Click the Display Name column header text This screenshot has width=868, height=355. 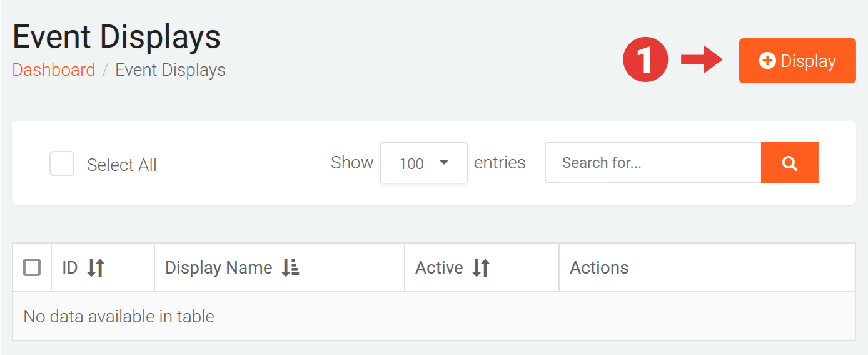tap(218, 268)
